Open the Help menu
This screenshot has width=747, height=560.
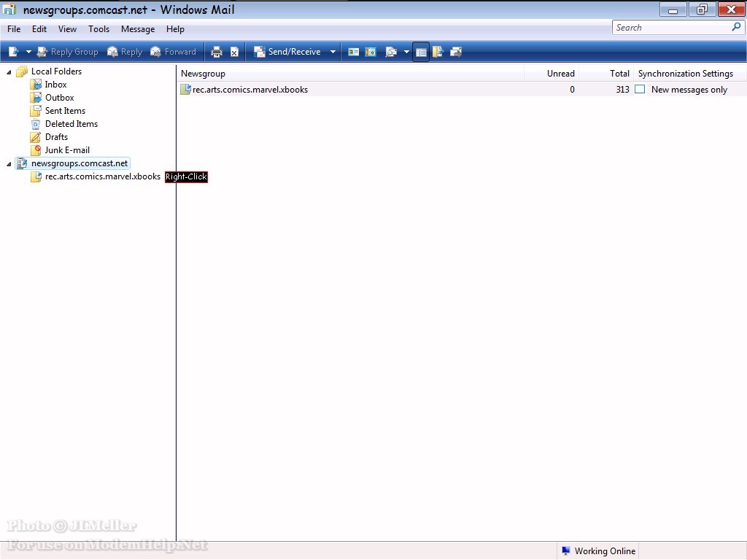click(175, 29)
